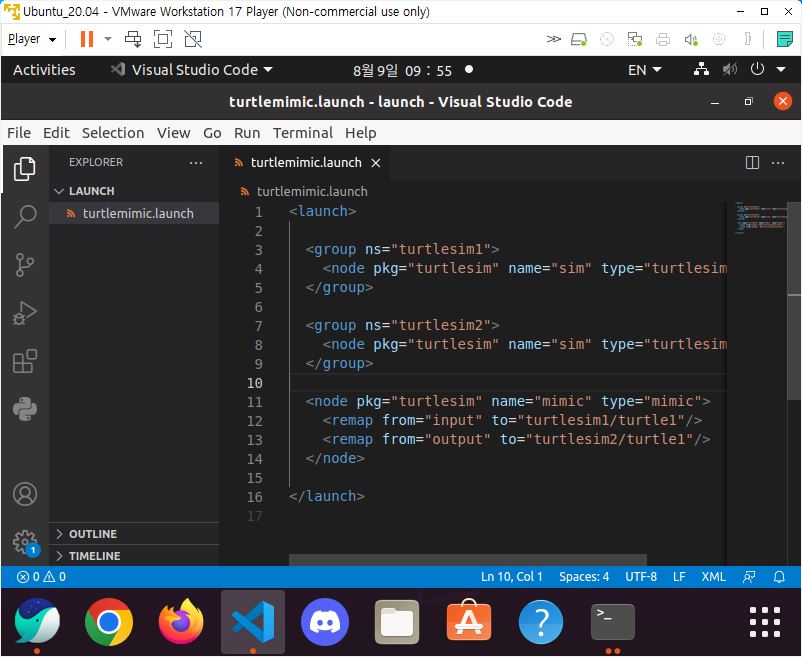Close the turtlemimic.launch editor tab

click(x=376, y=163)
